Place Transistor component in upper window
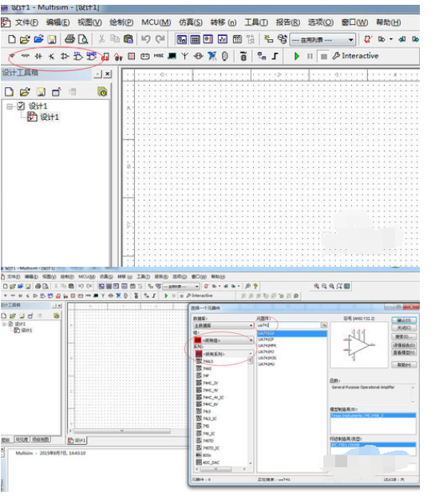The width and height of the screenshot is (435, 504). [x=51, y=57]
